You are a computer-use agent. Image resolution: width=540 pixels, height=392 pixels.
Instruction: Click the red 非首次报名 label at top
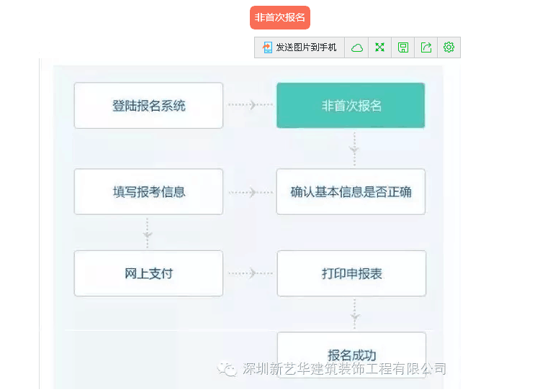point(280,18)
